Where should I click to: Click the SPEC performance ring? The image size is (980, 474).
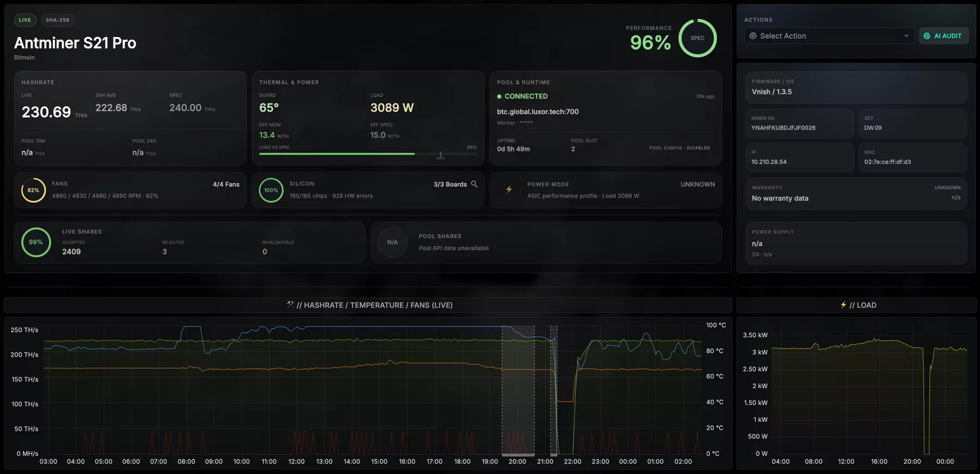click(x=697, y=38)
